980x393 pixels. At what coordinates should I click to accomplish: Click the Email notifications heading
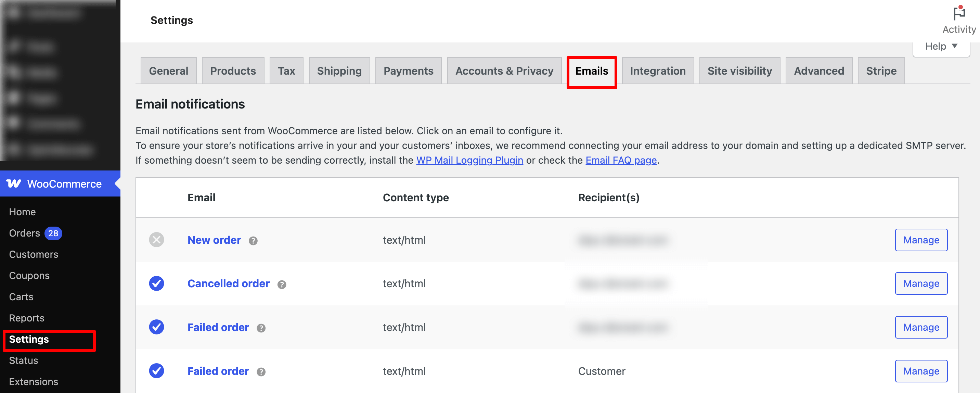[190, 104]
